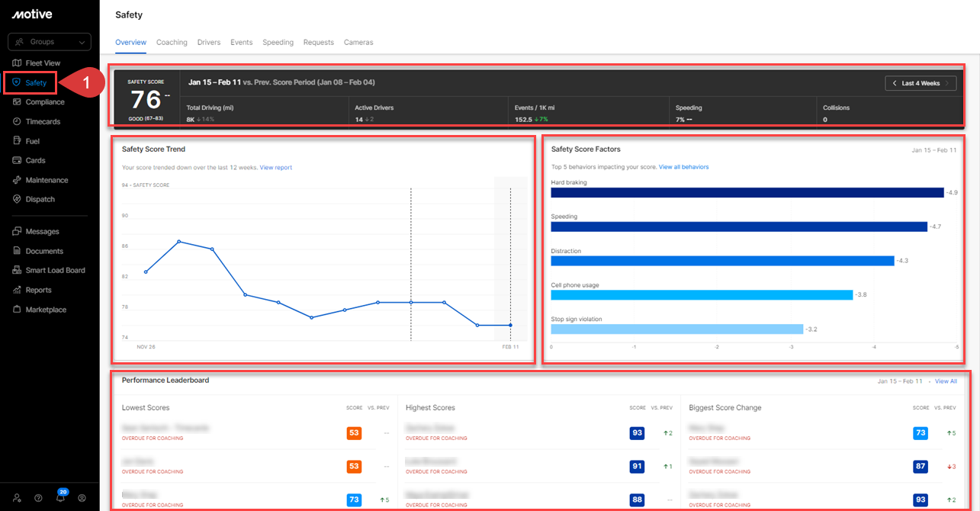This screenshot has height=511, width=980.
Task: Open the profile avatar icon
Action: pos(82,498)
